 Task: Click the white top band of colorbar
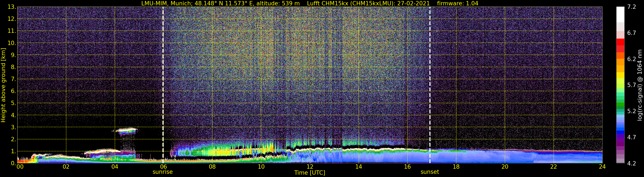(620, 15)
